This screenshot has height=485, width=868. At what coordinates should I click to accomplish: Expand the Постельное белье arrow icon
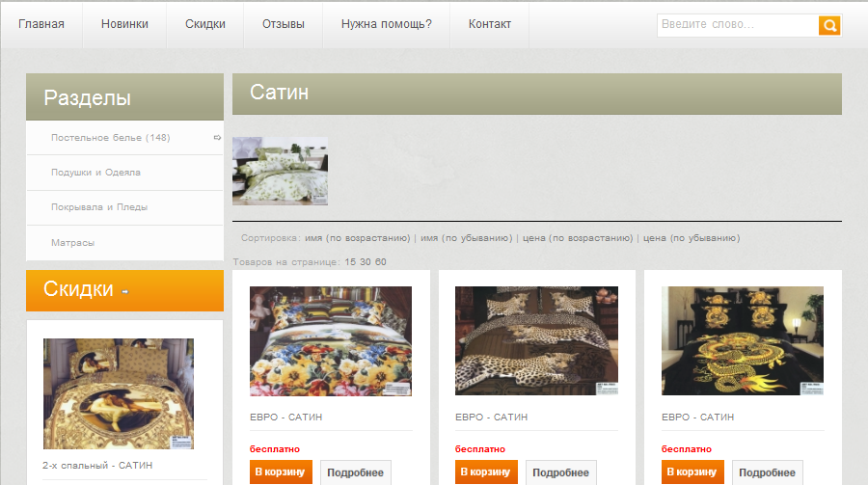[x=217, y=138]
